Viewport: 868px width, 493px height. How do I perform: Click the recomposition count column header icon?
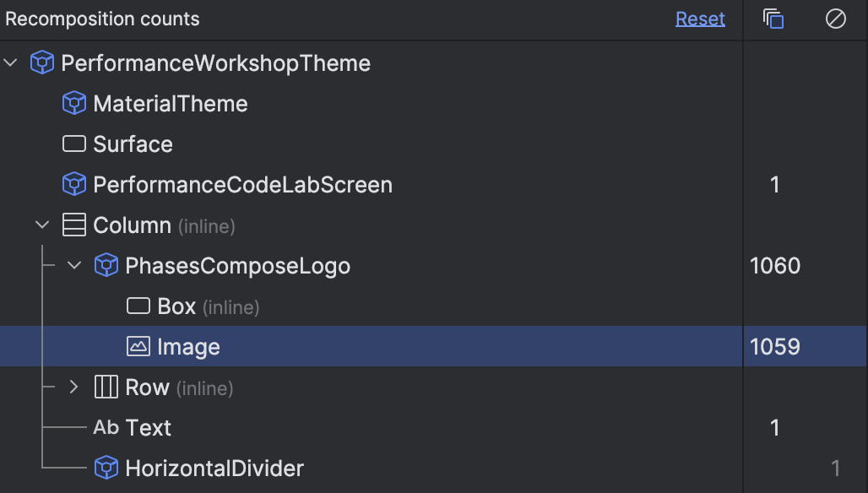click(x=773, y=19)
